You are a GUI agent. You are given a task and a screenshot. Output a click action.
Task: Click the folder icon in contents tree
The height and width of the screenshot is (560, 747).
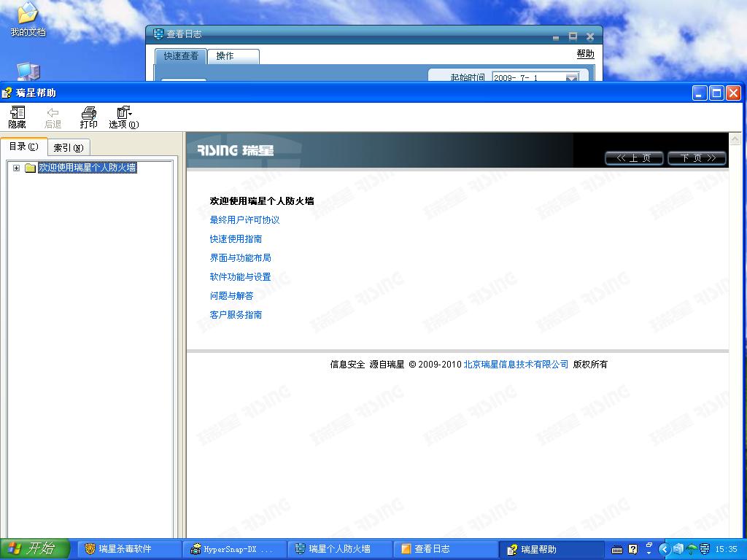point(30,168)
